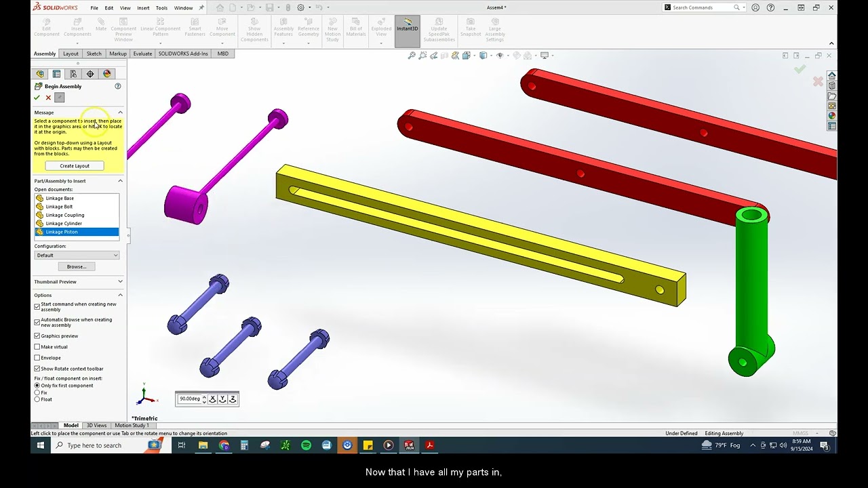Collapse Part/Assembly to Insert section

click(120, 181)
